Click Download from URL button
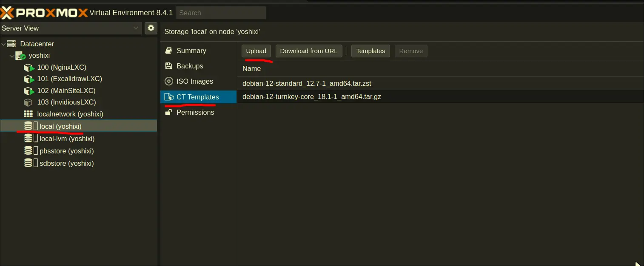 308,51
